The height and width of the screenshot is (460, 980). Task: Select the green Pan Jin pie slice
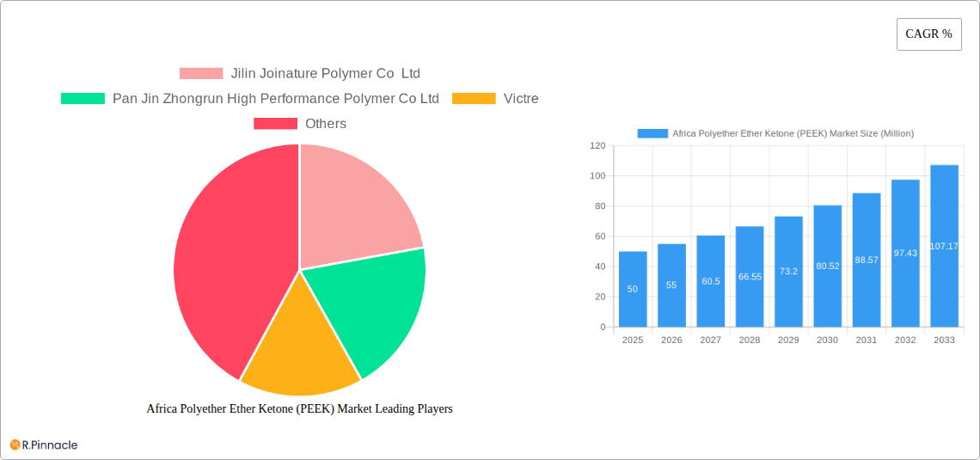(372, 304)
